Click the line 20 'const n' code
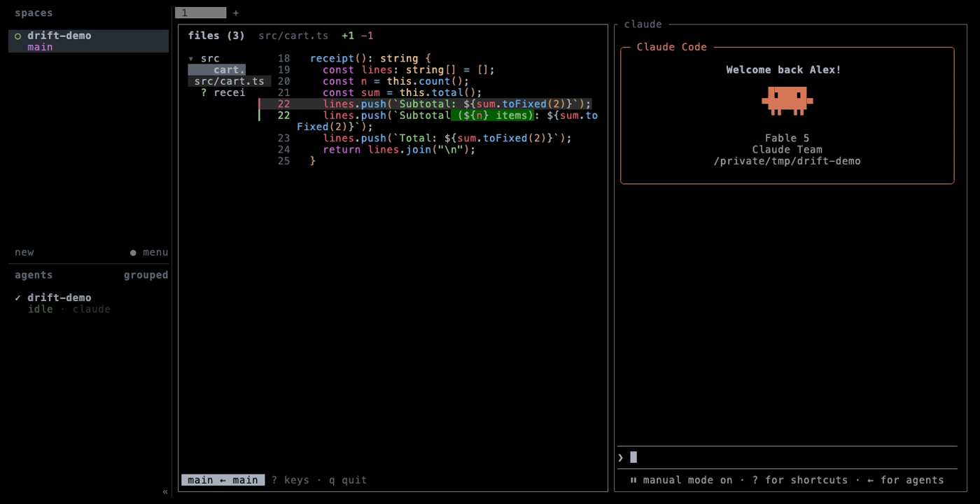The height and width of the screenshot is (504, 980). click(395, 81)
